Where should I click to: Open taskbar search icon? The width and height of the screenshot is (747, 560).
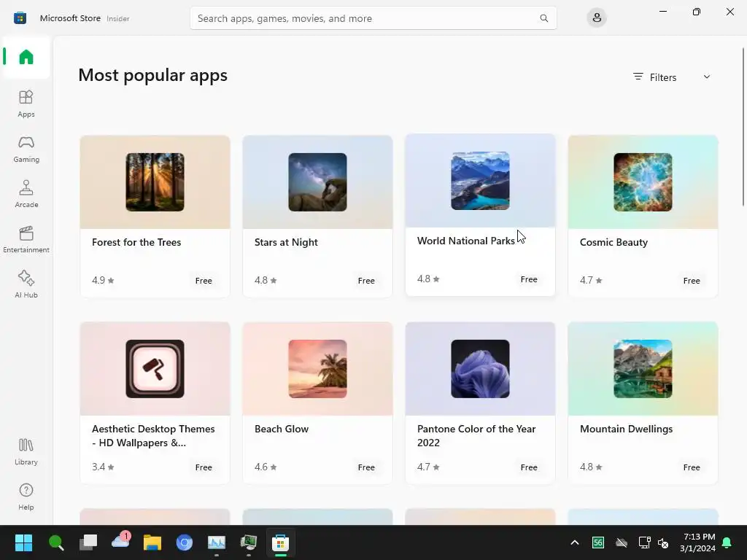coord(55,542)
